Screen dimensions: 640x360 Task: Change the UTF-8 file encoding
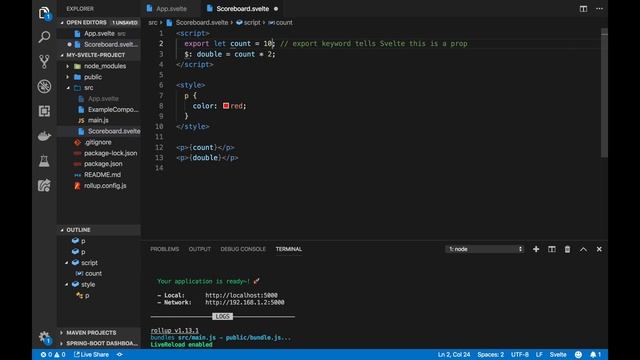(520, 355)
